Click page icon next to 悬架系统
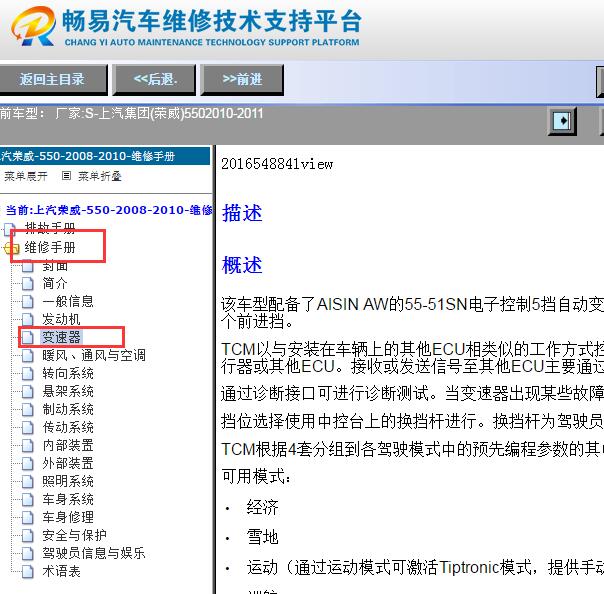 point(27,391)
